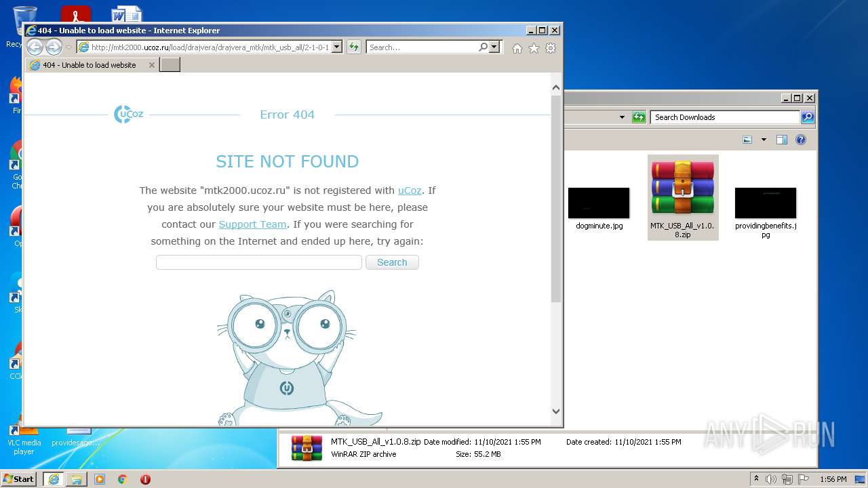The width and height of the screenshot is (868, 488).
Task: Select the Word document desktop icon
Action: click(x=127, y=14)
